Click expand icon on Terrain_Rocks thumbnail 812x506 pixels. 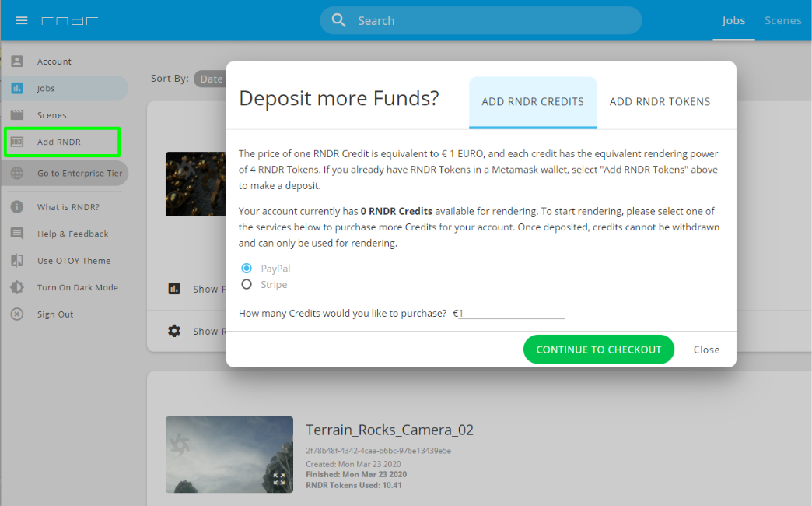click(x=279, y=479)
